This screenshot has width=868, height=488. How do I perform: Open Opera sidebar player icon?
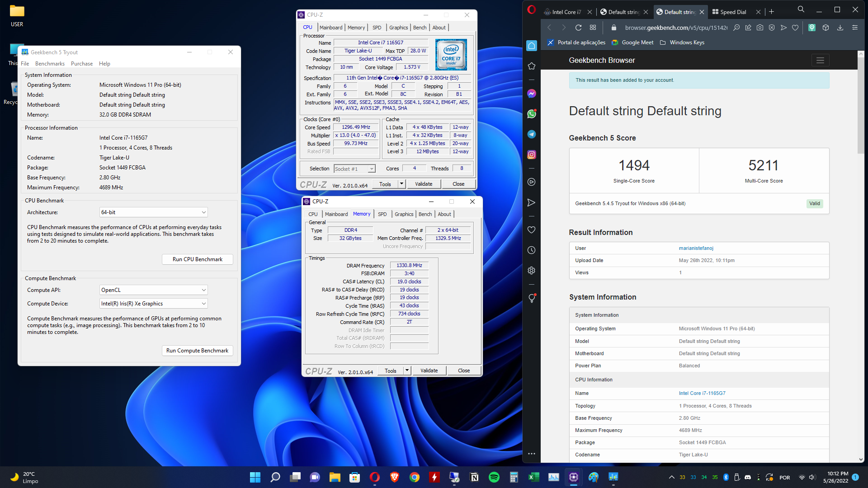[x=532, y=182]
